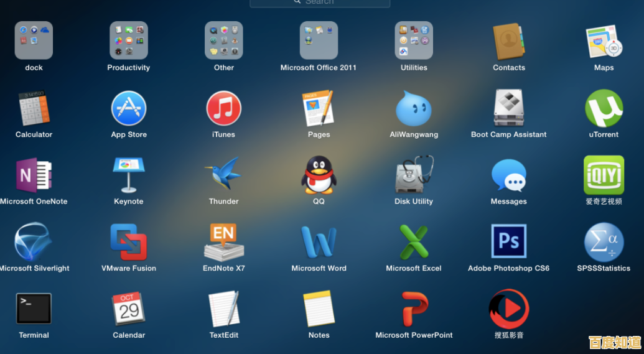Open the Calendar app

(x=129, y=309)
